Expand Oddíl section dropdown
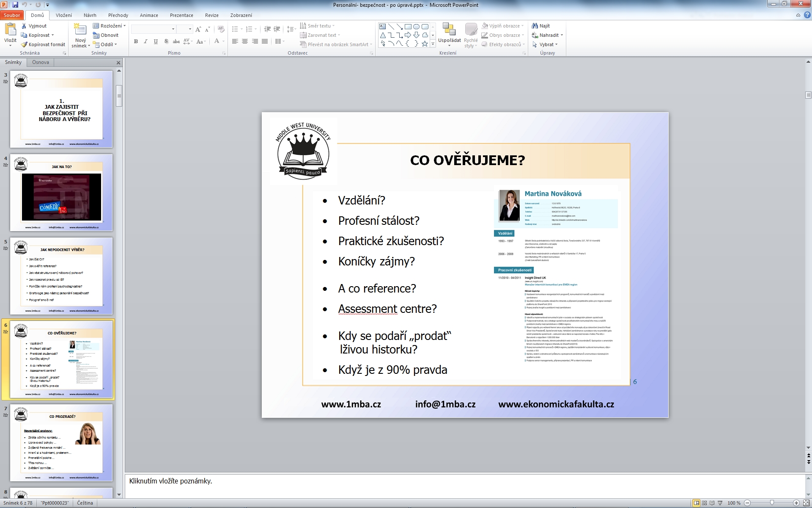This screenshot has width=812, height=508. [x=115, y=44]
